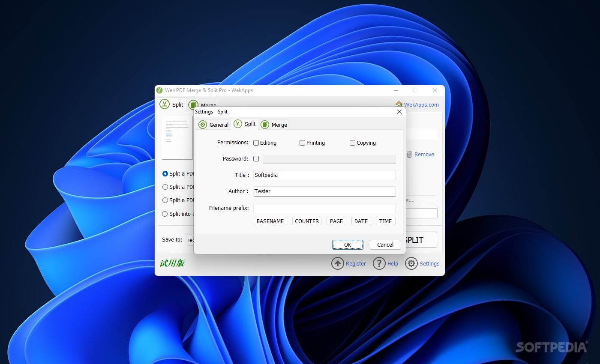This screenshot has width=600, height=364.
Task: Select the second Split a PDF radio option
Action: click(165, 187)
